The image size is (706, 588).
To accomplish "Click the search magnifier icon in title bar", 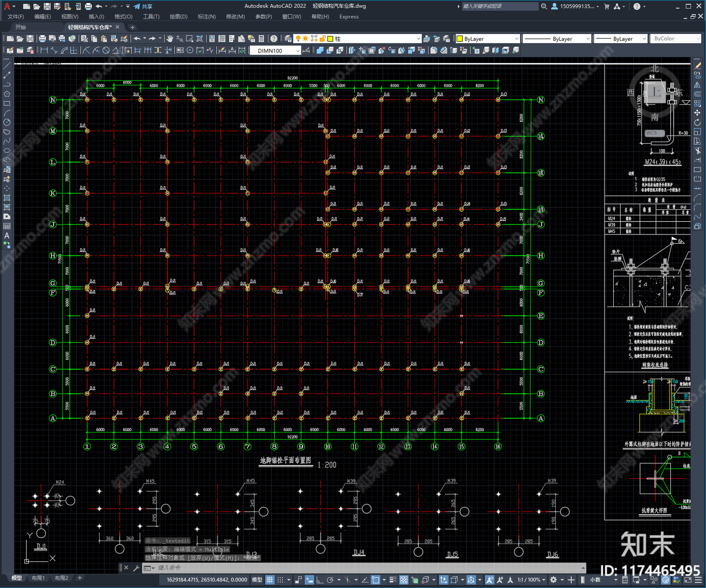I will (544, 6).
